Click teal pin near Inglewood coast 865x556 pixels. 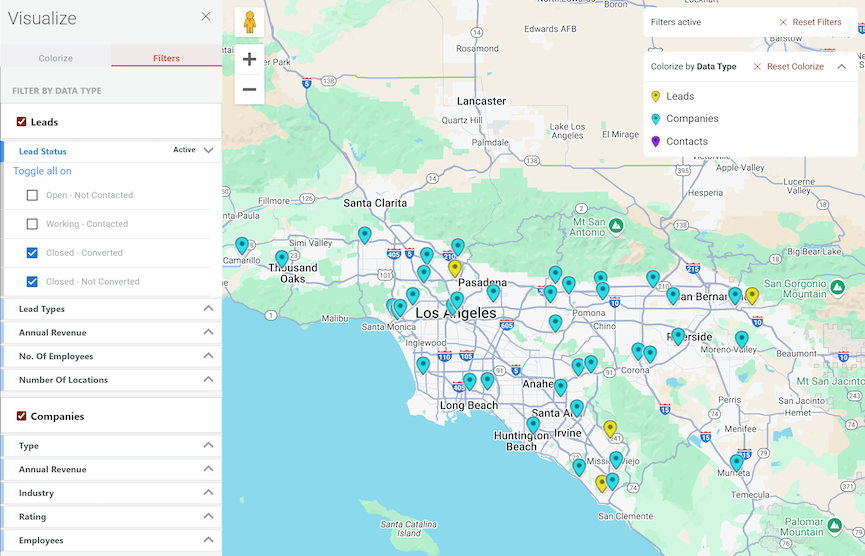[423, 365]
